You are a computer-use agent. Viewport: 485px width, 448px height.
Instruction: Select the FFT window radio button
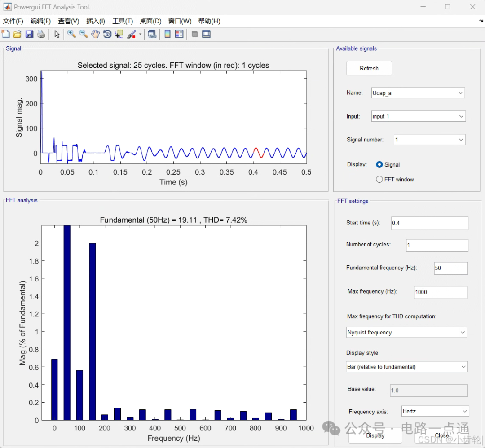coord(379,180)
